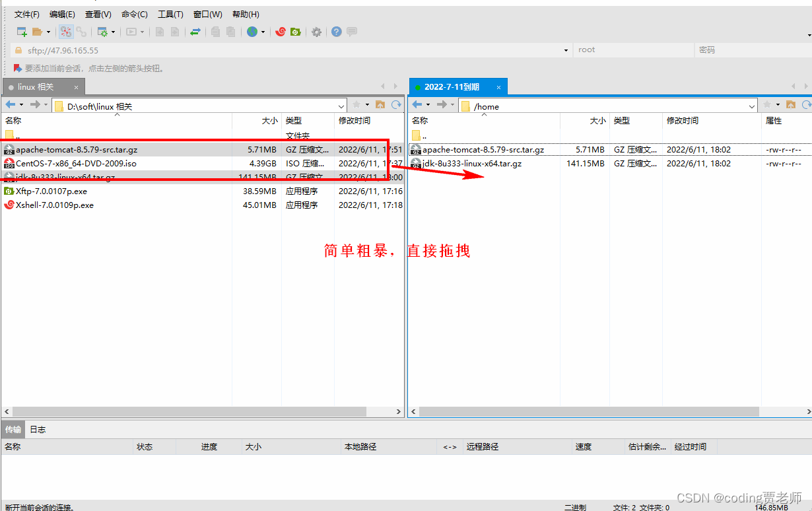Click the Copy toolbar icon
The width and height of the screenshot is (812, 511).
tap(216, 32)
